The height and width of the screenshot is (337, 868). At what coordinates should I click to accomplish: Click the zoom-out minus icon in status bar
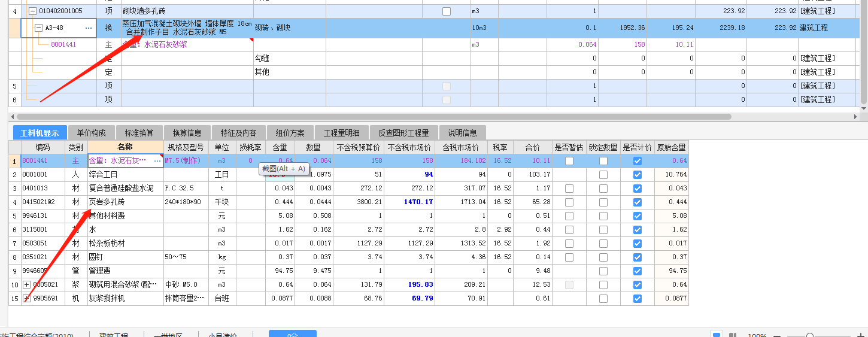pos(776,336)
